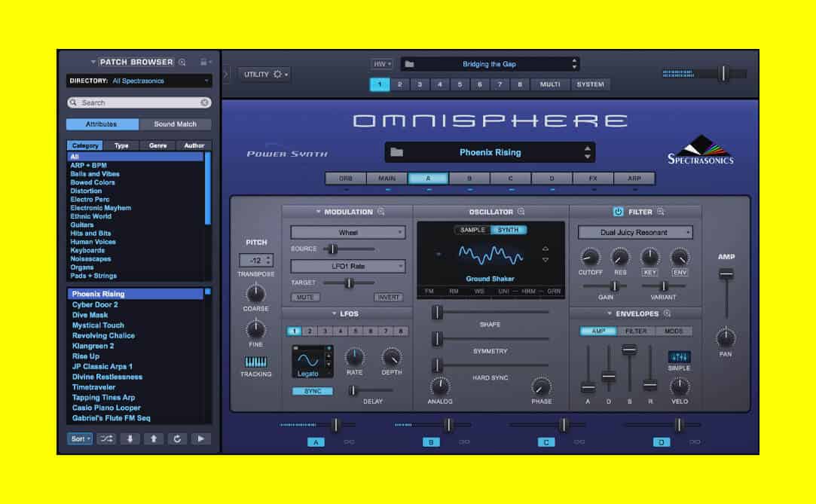Screen dimensions: 816x504
Task: Switch to the Sound Match tab
Action: click(x=176, y=124)
